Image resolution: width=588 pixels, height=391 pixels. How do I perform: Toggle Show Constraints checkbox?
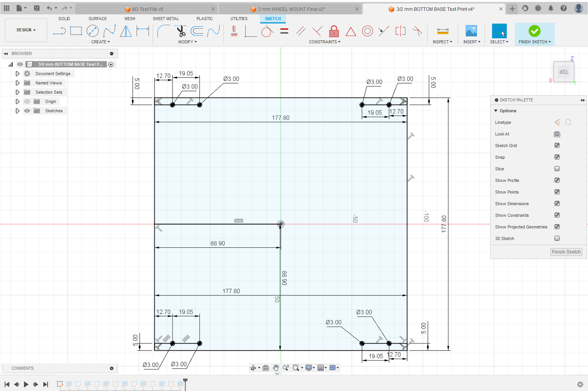pos(557,215)
